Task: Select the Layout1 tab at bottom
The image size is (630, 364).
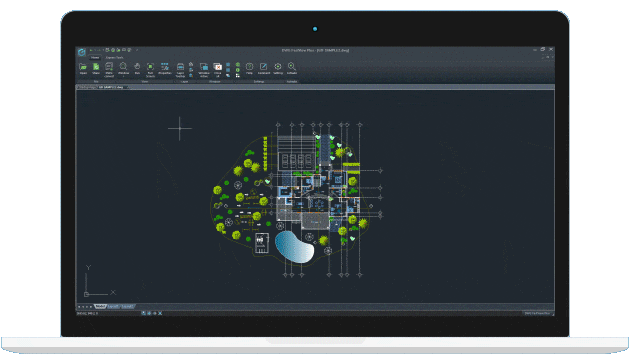Action: tap(113, 307)
